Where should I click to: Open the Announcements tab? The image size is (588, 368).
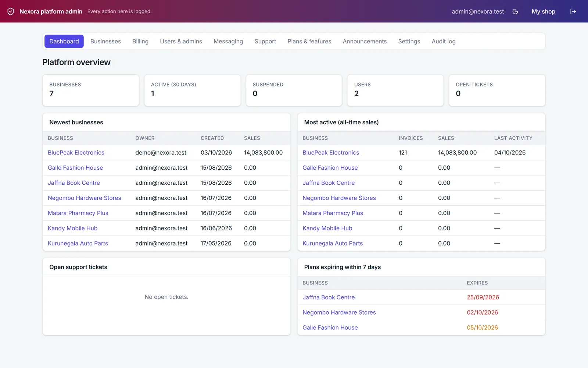(365, 41)
